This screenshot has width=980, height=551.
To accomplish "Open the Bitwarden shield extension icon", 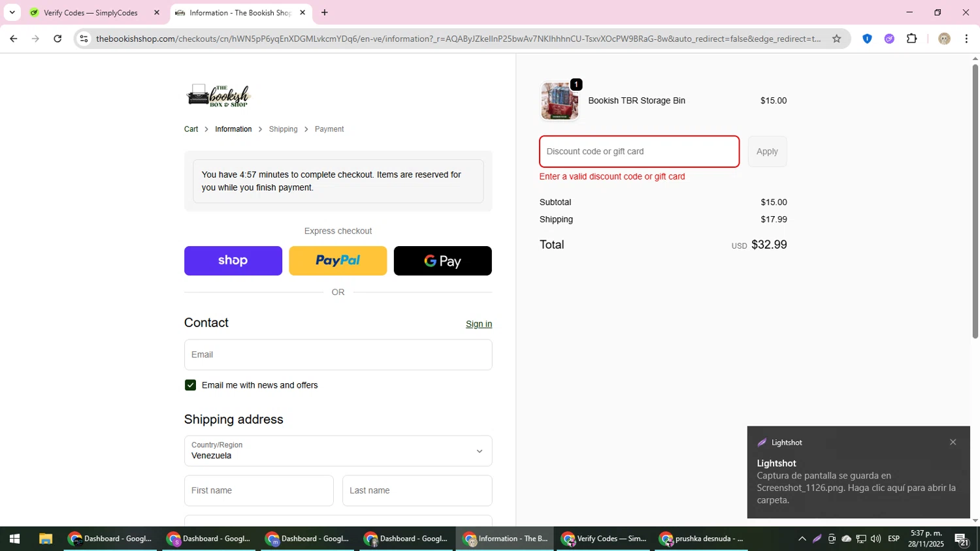I will (867, 39).
